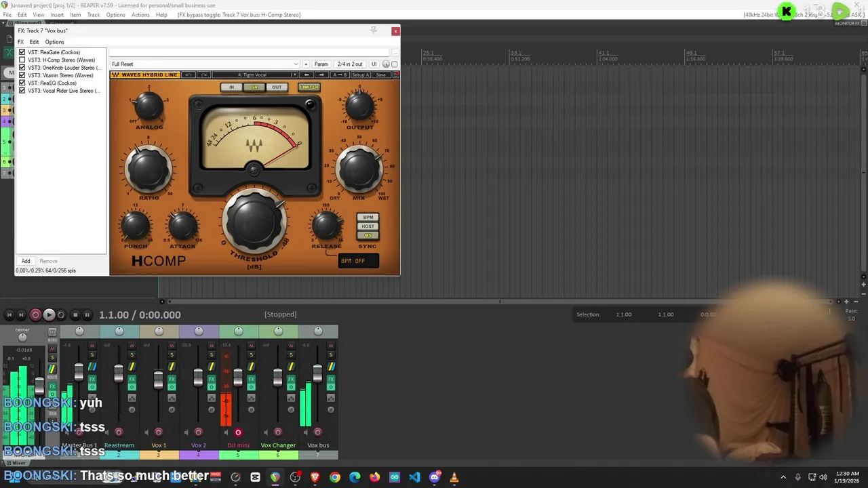Click the Vox bus mixer track name
868x488 pixels.
pos(318,445)
